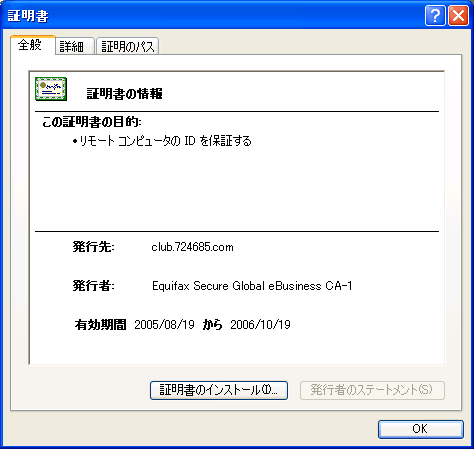Click the club.724685.com issued-to value
The height and width of the screenshot is (449, 474).
[x=192, y=247]
